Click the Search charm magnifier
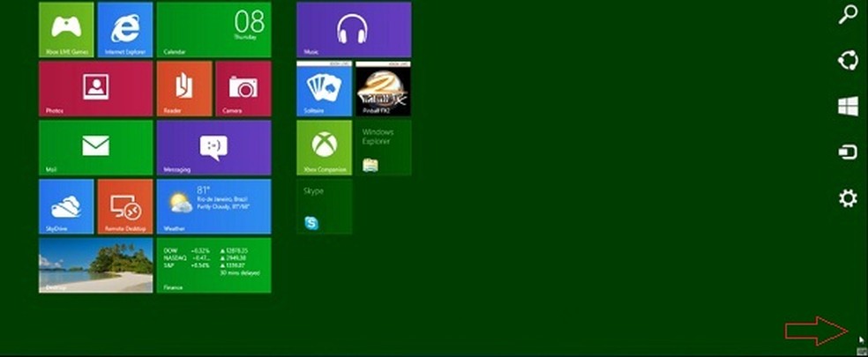This screenshot has width=868, height=357. (x=848, y=15)
